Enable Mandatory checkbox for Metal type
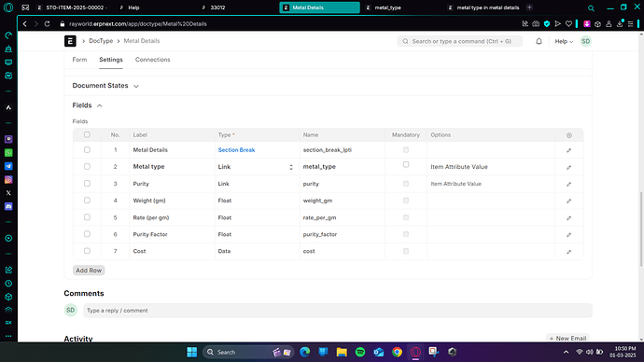 click(406, 164)
